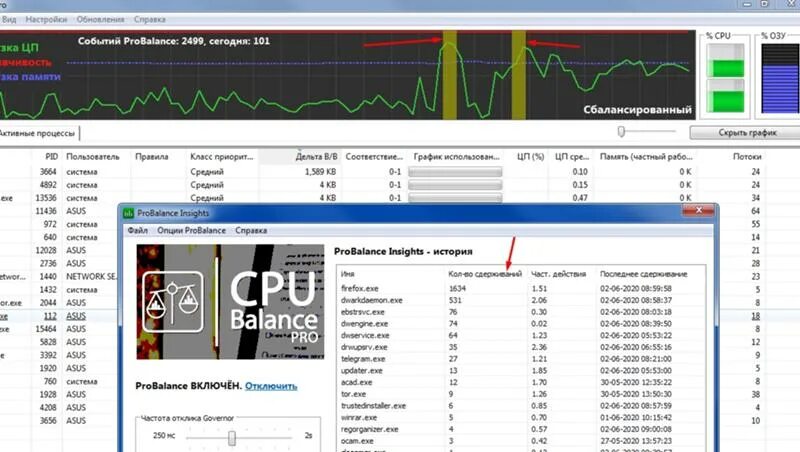Select updater.exe row
The image size is (800, 452).
520,370
